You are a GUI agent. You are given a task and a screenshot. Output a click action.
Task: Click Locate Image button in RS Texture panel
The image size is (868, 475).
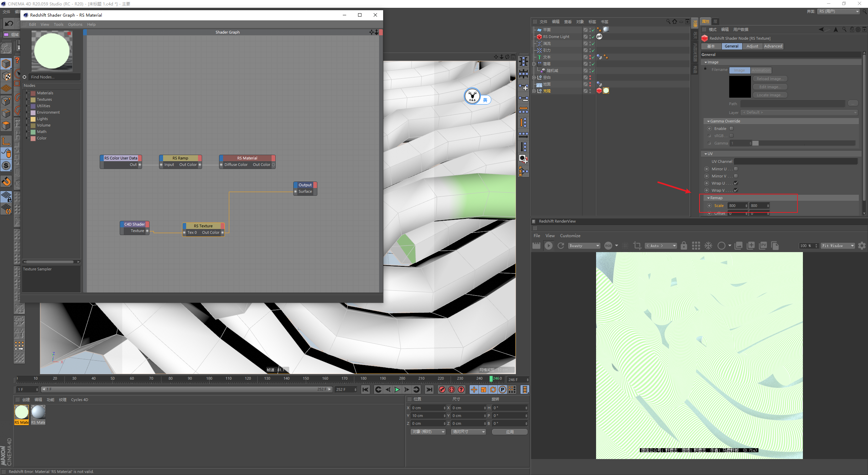770,95
